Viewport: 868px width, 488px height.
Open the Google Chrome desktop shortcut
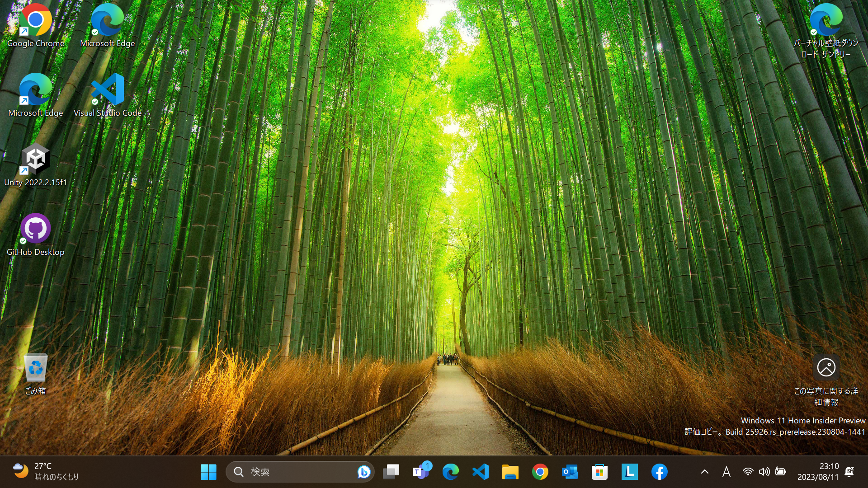35,26
